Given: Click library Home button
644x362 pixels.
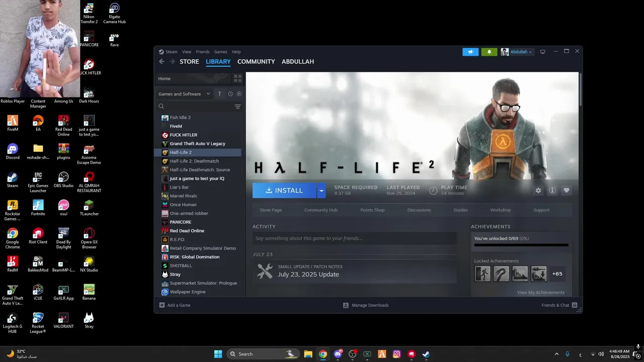Looking at the screenshot, I should pyautogui.click(x=193, y=78).
